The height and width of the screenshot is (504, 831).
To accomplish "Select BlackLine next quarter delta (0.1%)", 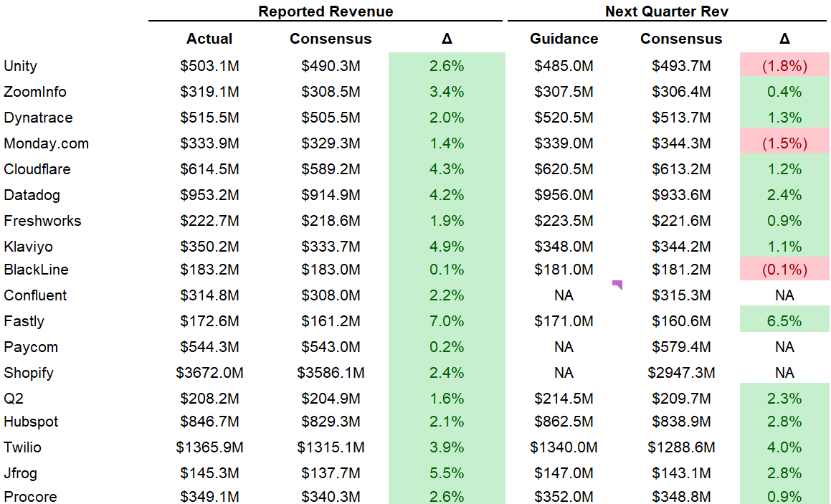I will coord(784,270).
